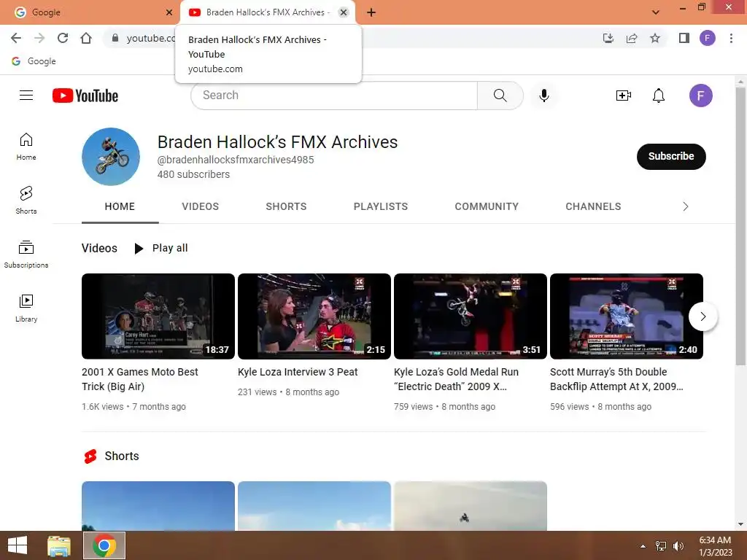Click the network tray icon

tap(661, 546)
